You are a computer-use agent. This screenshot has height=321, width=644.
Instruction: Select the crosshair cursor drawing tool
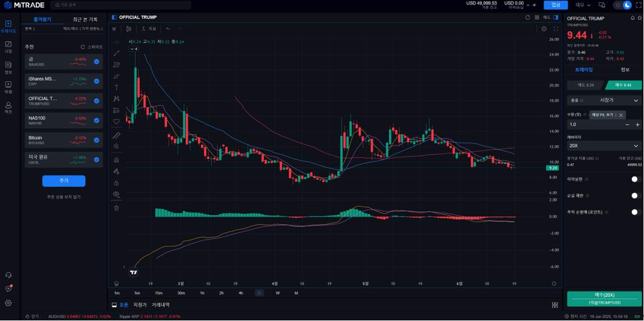tap(117, 42)
